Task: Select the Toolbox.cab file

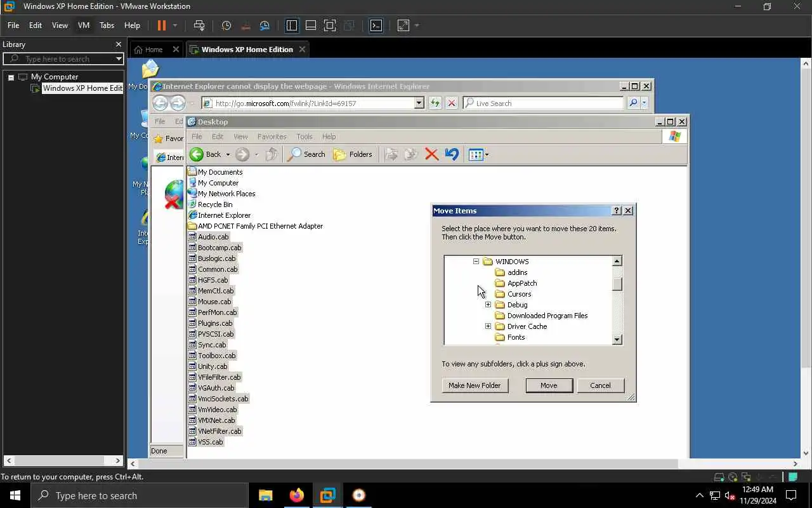Action: click(216, 356)
